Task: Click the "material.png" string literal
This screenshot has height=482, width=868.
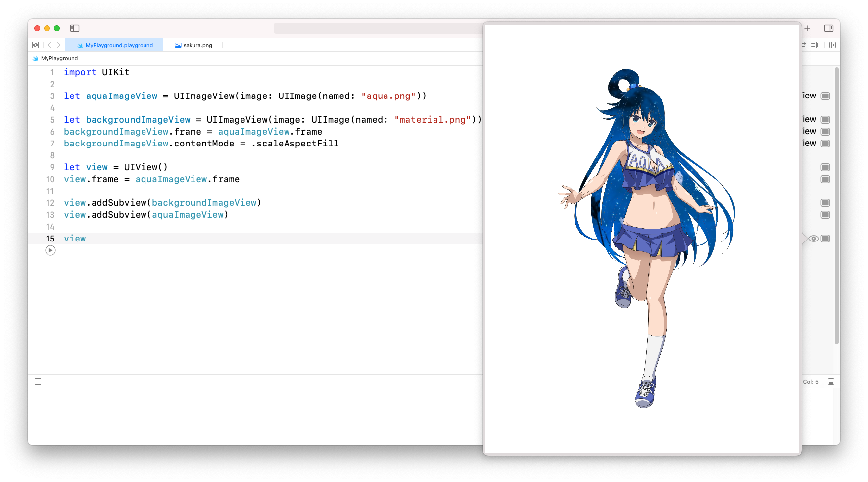Action: coord(433,120)
